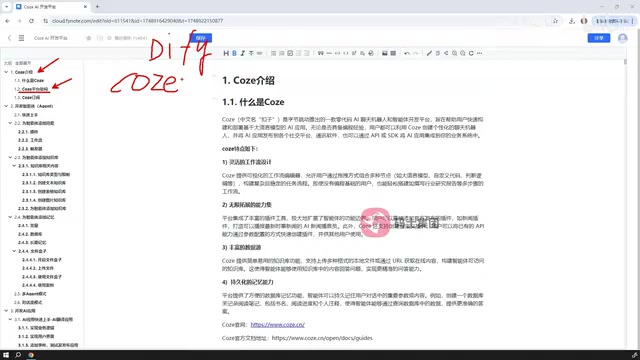The image size is (640, 360).
Task: Collapse outline section 2.3
Action: pos(10,157)
